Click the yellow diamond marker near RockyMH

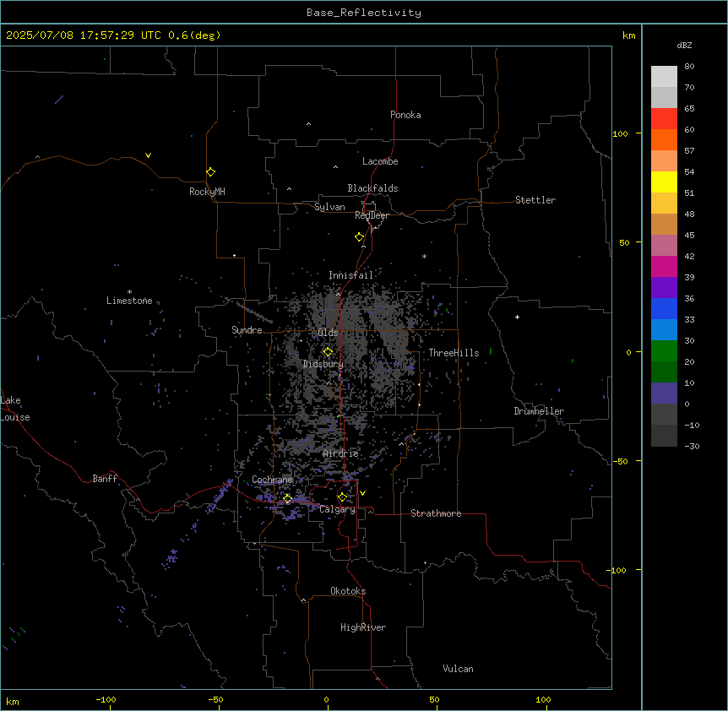tap(211, 172)
